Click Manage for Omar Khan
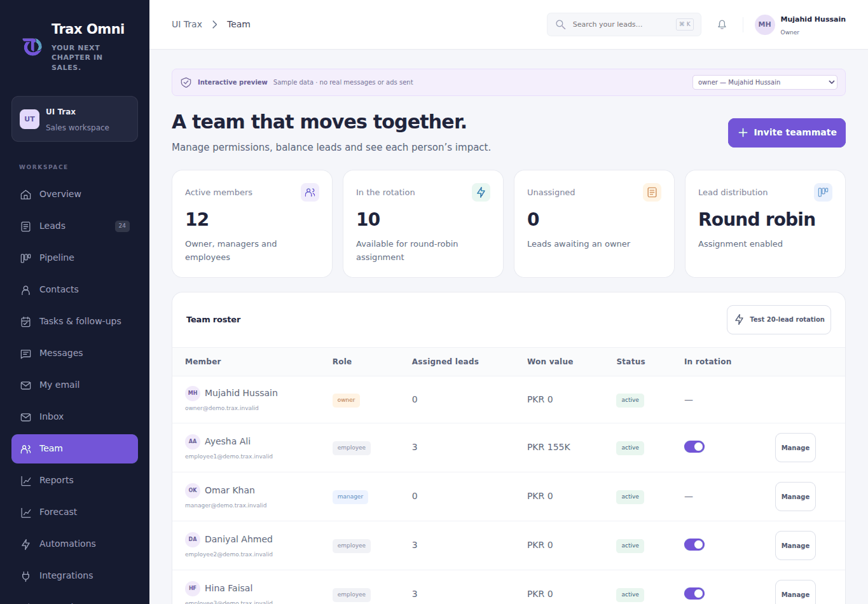The image size is (868, 604). 796,497
